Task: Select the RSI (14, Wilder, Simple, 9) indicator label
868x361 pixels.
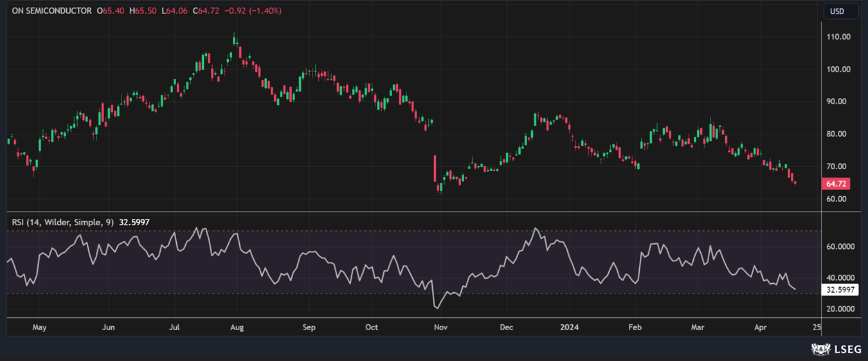Action: [x=63, y=222]
